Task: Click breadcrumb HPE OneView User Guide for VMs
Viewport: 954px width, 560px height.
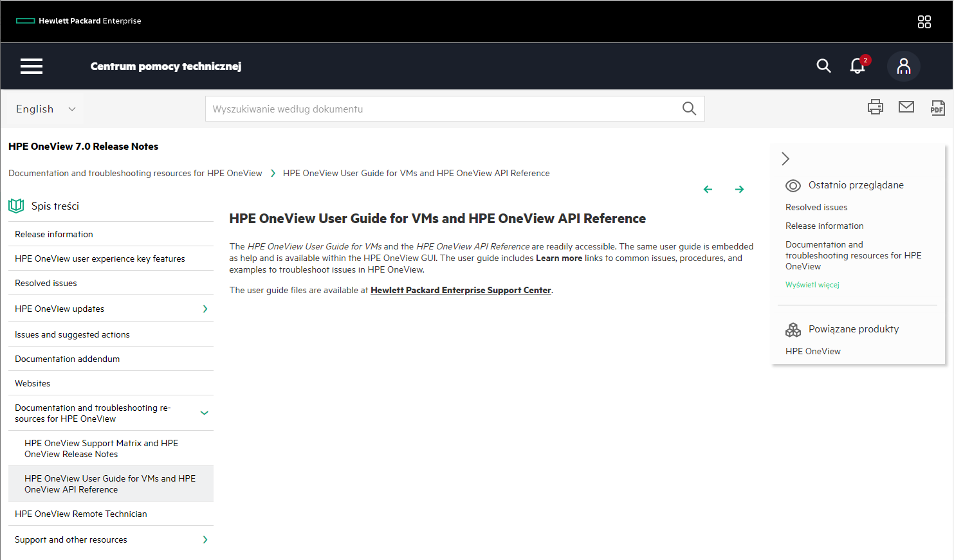Action: pos(416,173)
